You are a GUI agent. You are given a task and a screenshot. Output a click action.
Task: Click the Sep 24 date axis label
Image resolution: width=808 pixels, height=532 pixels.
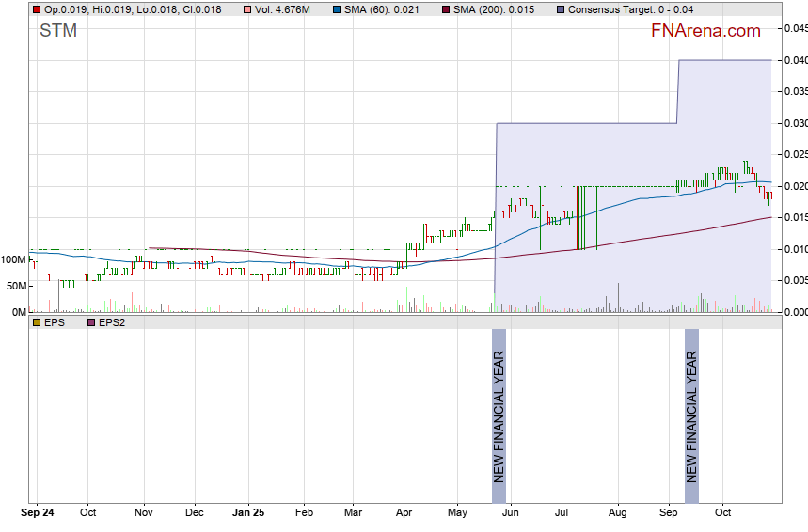pos(38,513)
